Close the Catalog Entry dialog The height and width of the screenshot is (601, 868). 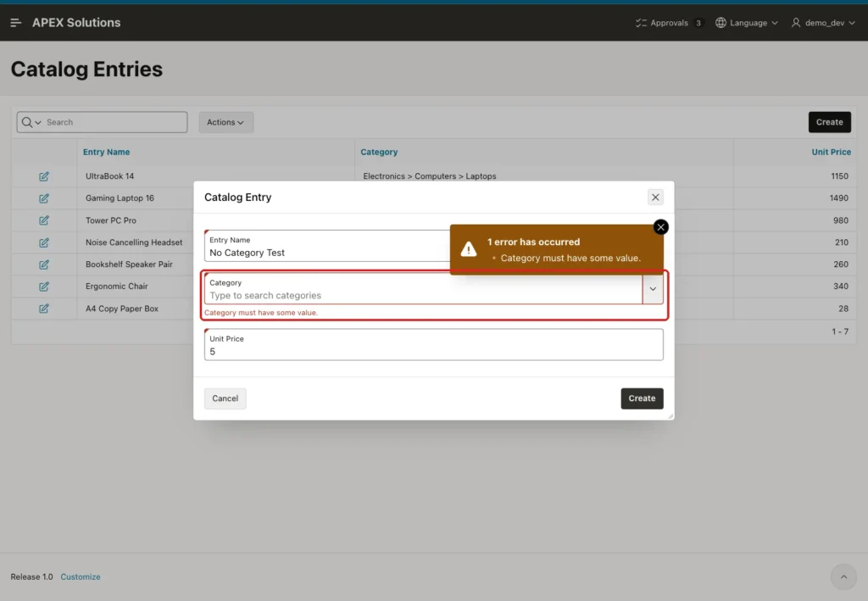[655, 197]
